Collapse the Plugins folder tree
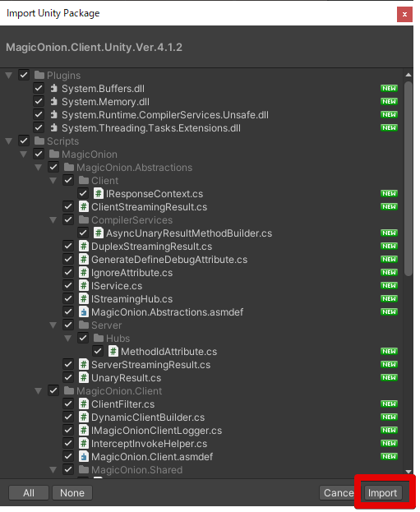This screenshot has width=420, height=512. point(9,76)
